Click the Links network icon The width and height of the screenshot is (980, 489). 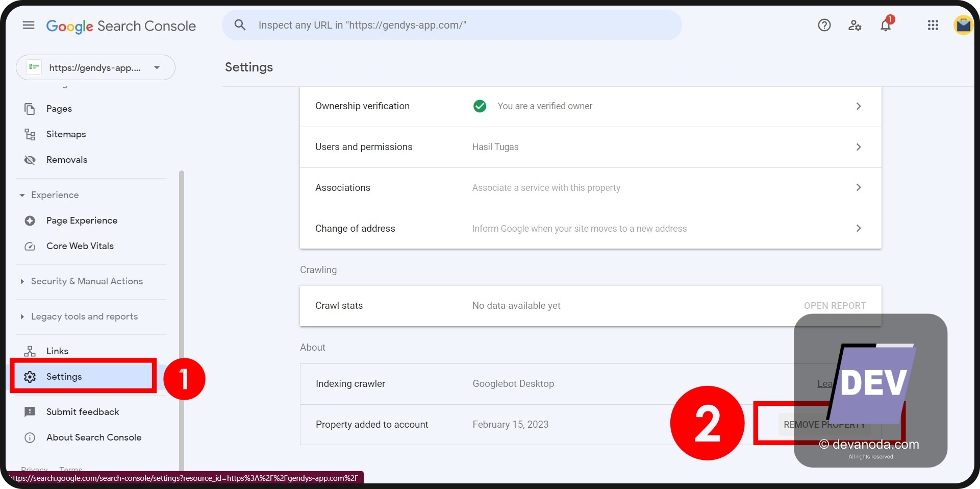(x=30, y=351)
